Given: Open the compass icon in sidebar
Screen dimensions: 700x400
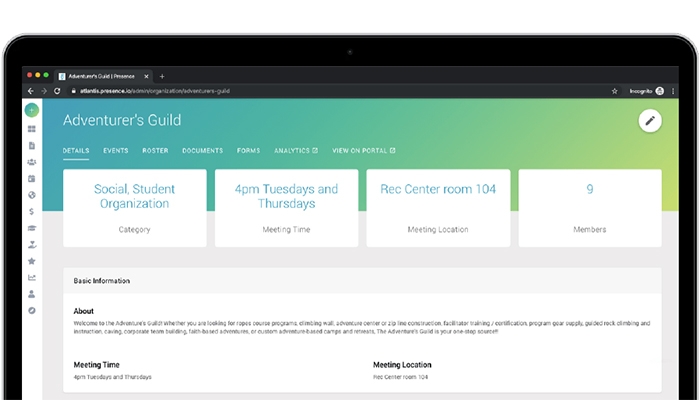Looking at the screenshot, I should tap(32, 311).
